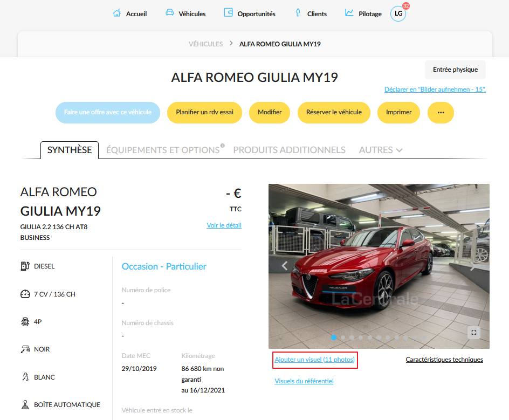509x420 pixels.
Task: Click the doors icon beside 4P
Action: click(x=25, y=322)
